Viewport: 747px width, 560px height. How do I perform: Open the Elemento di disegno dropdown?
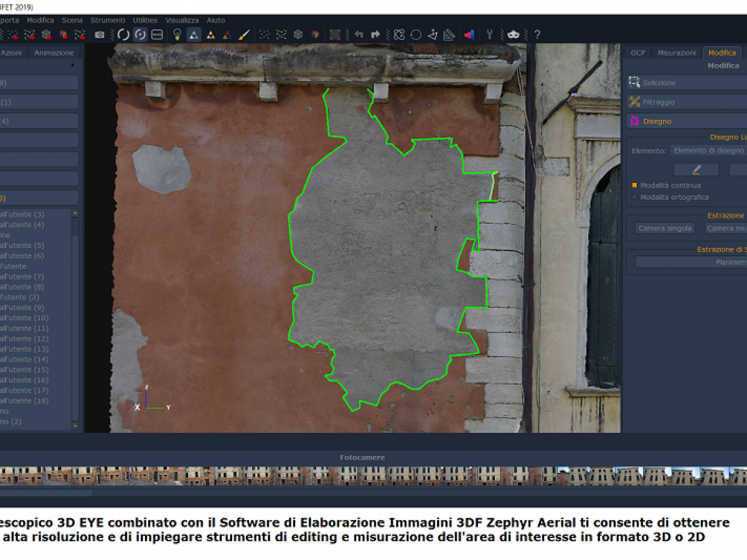coord(708,151)
